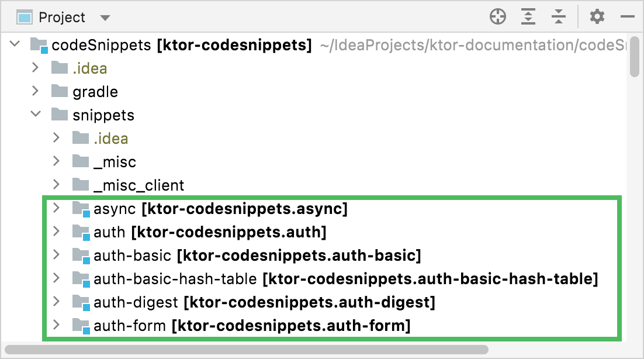Select the auth-basic-hash-table module row
The height and width of the screenshot is (359, 644).
(x=314, y=279)
